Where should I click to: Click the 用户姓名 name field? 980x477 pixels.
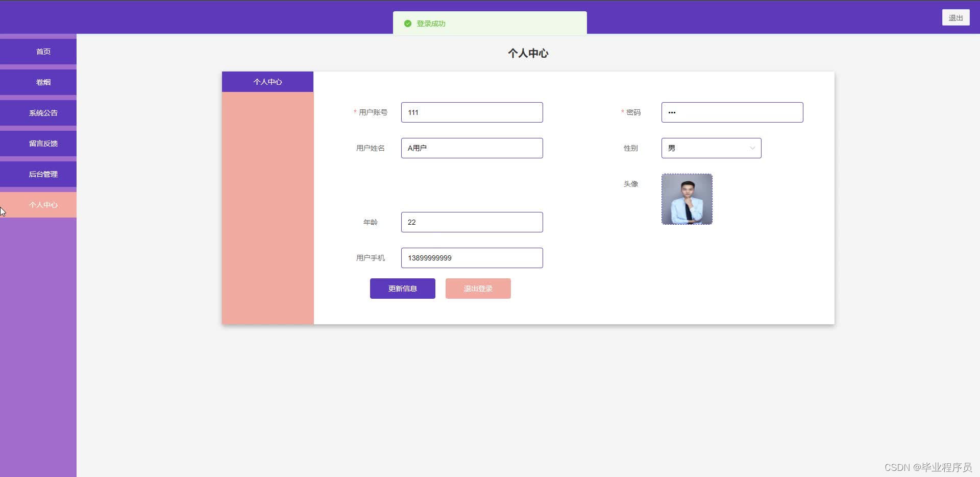tap(471, 148)
